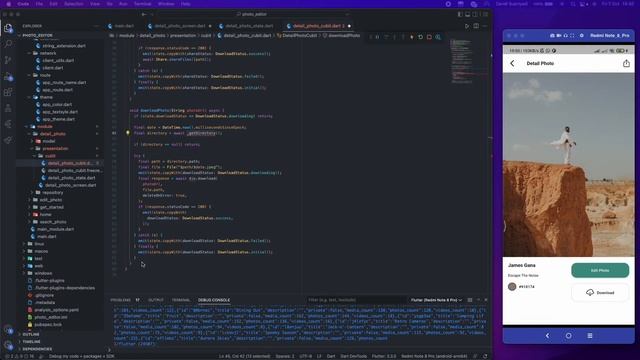
Task: Open Run and Debug view in activity bar
Action: pyautogui.click(x=8, y=76)
